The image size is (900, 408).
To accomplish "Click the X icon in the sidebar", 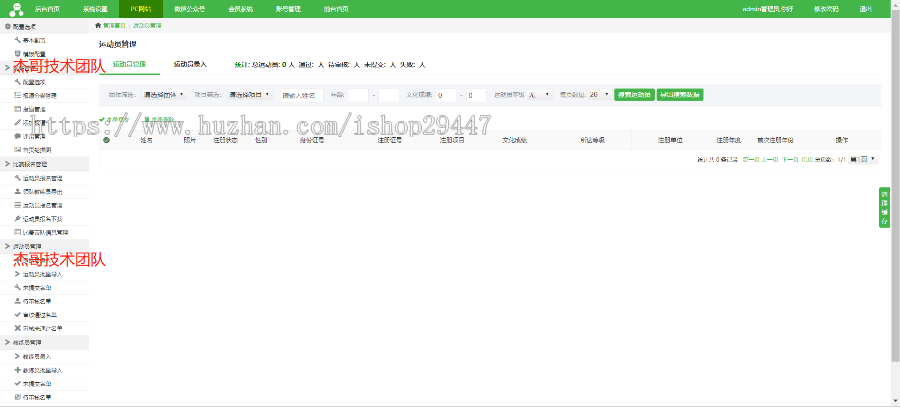I will [x=18, y=327].
